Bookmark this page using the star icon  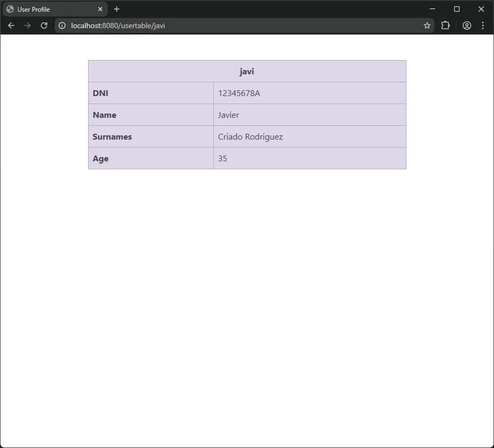[x=427, y=25]
